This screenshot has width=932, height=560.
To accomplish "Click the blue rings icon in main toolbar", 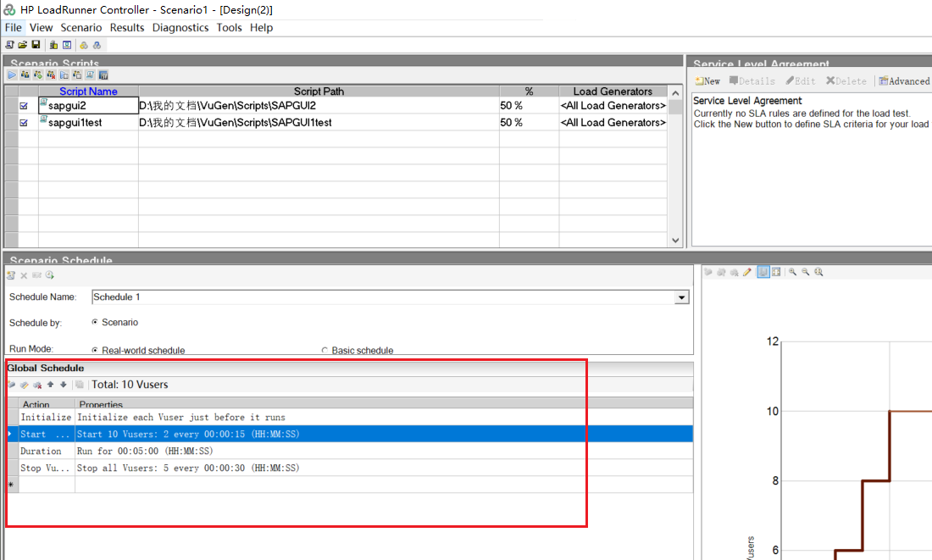I will pyautogui.click(x=97, y=45).
